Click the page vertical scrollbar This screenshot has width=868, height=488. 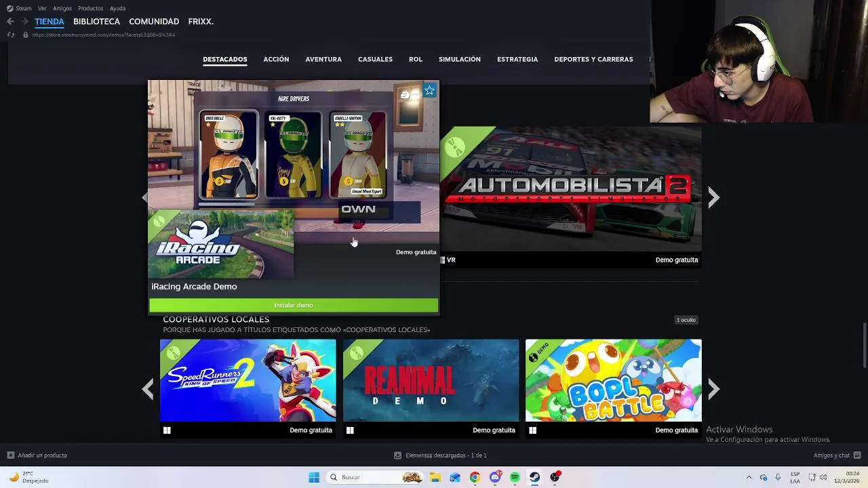pyautogui.click(x=864, y=346)
